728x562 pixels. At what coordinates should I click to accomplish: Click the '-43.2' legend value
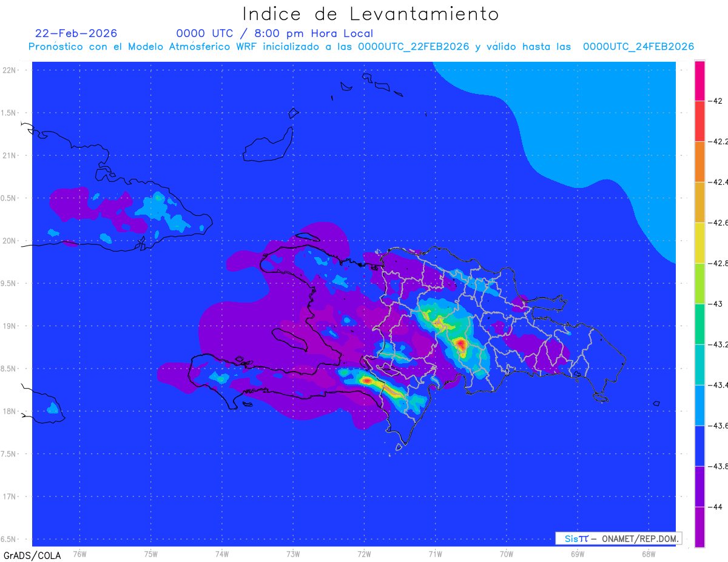tap(718, 345)
